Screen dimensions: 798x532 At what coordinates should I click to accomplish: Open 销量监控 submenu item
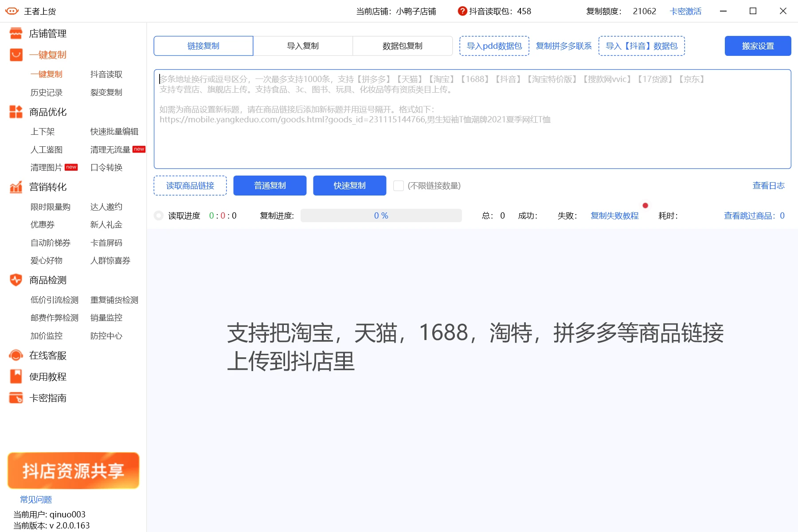click(106, 317)
